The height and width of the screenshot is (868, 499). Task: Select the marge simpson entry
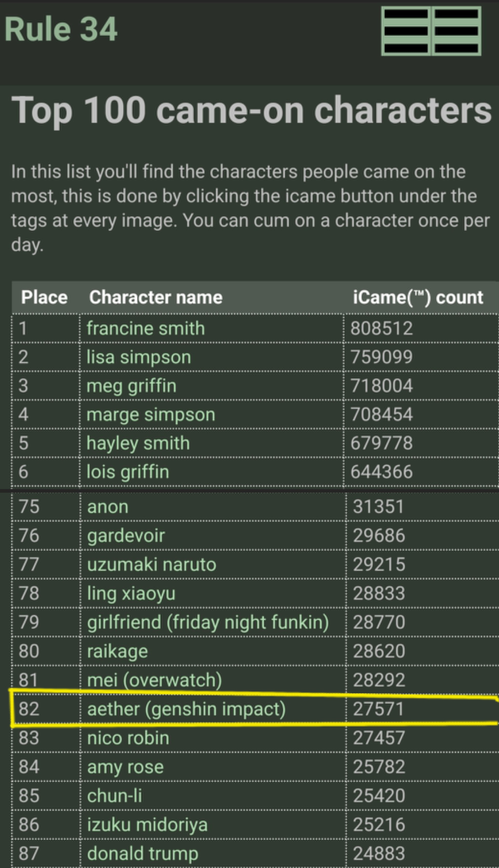151,415
